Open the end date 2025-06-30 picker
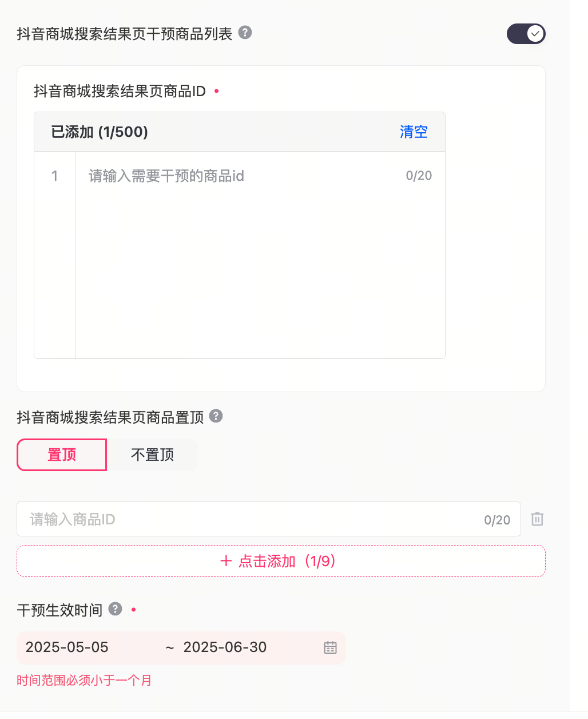Viewport: 588px width, 719px height. point(225,647)
